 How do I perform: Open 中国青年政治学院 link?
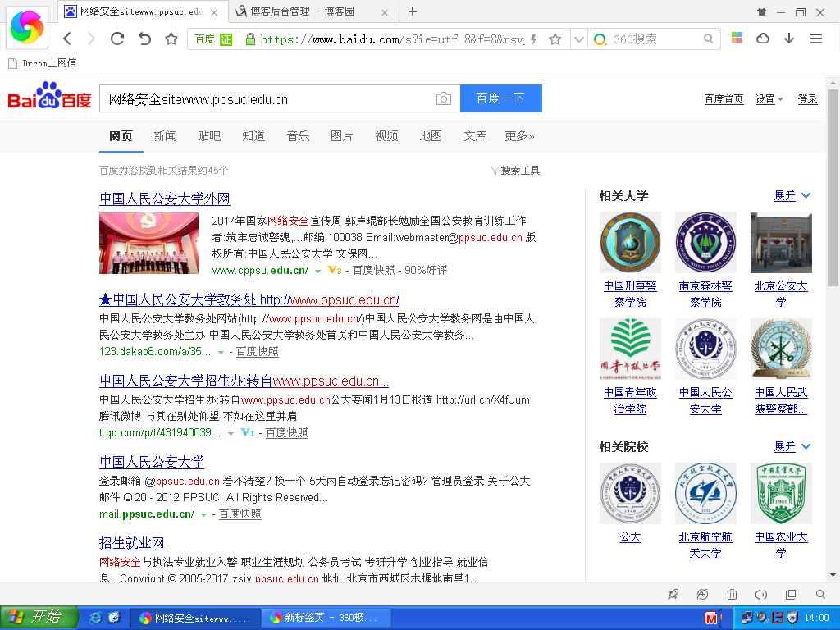tap(630, 400)
